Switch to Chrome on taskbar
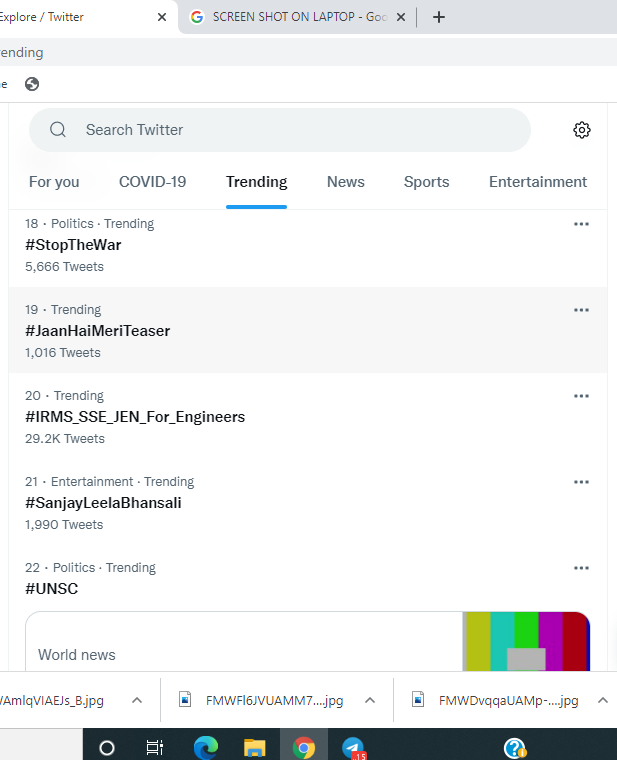Viewport: 617px width, 760px height. pos(304,748)
